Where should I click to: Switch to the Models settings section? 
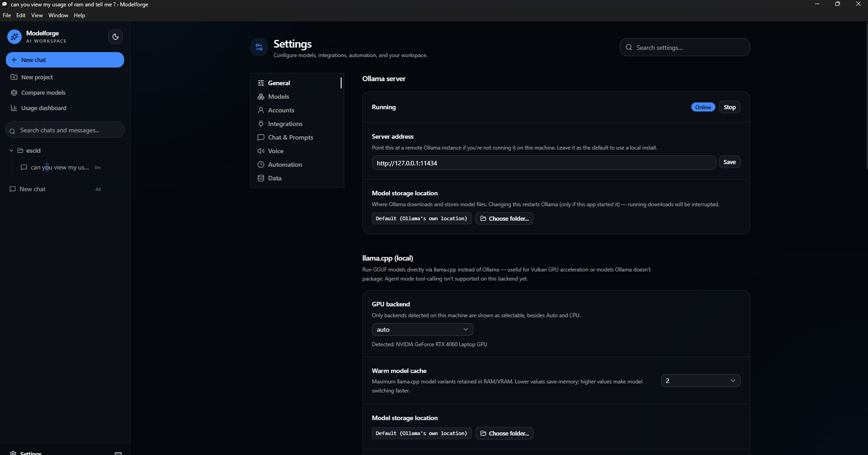pyautogui.click(x=297, y=97)
